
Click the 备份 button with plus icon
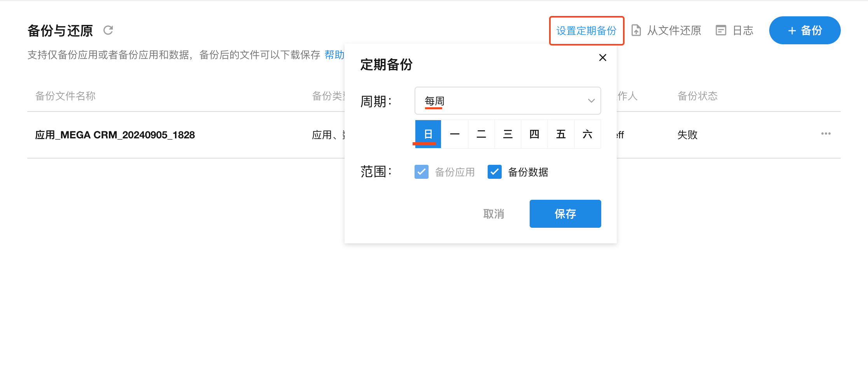click(805, 30)
